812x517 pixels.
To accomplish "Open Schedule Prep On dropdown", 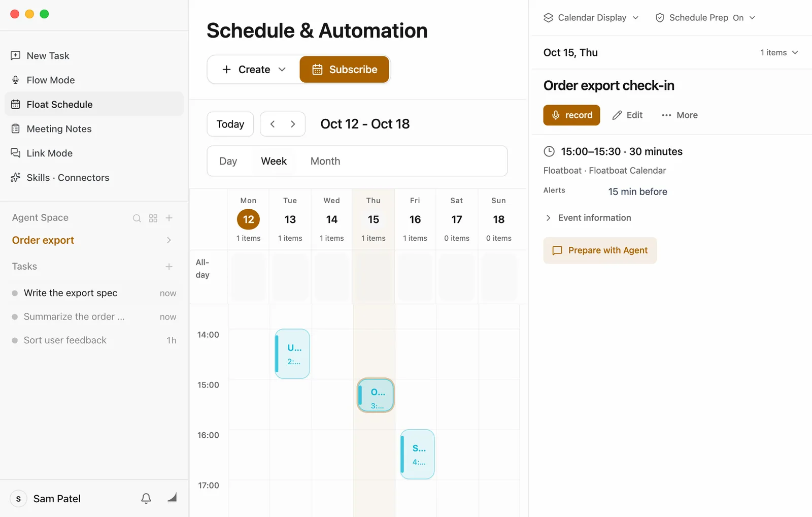I will point(705,18).
